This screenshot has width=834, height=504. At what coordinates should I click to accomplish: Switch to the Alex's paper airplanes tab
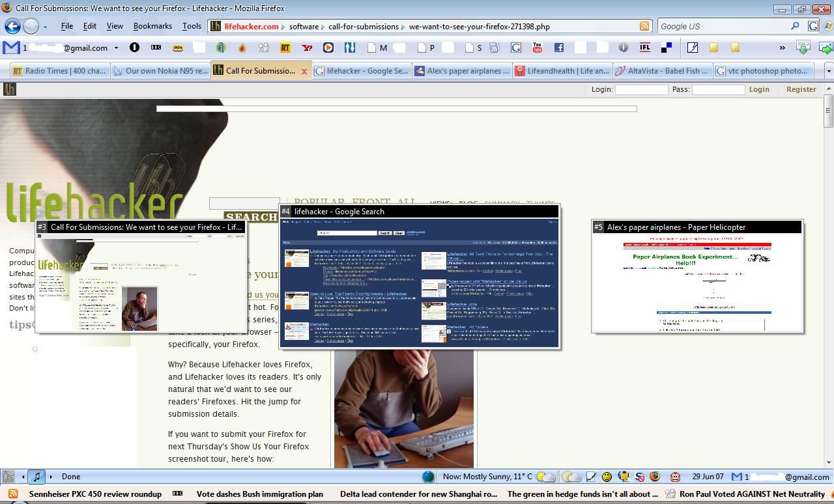point(462,71)
